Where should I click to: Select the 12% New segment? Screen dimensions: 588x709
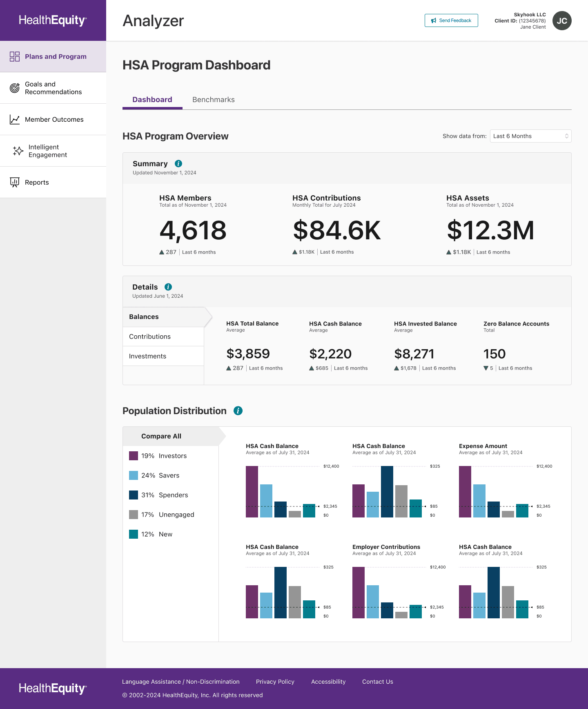[171, 534]
